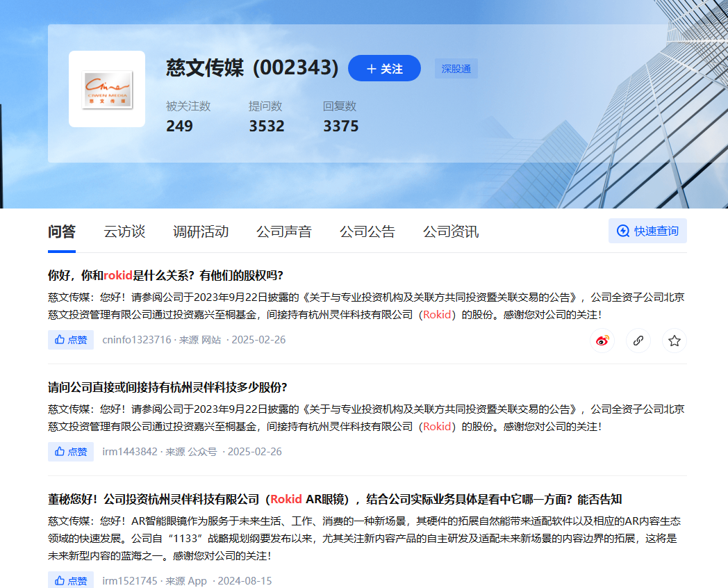Click the 来源 公众号 source label
Viewport: 728px width, 588px height.
click(x=191, y=452)
